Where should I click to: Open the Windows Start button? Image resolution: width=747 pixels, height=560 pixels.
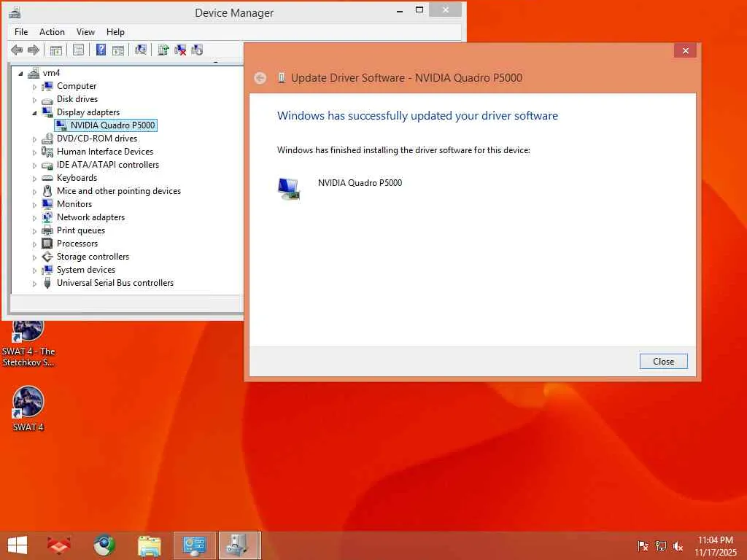click(x=18, y=545)
